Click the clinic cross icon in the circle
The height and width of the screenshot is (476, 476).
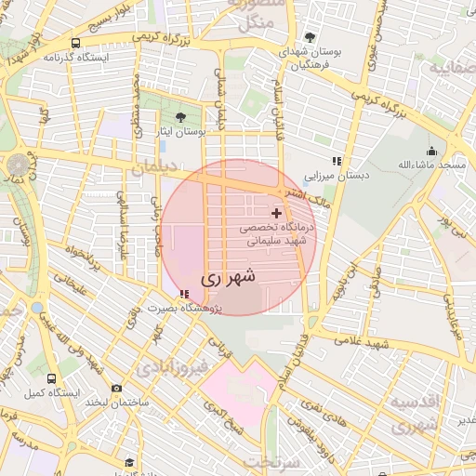point(276,213)
